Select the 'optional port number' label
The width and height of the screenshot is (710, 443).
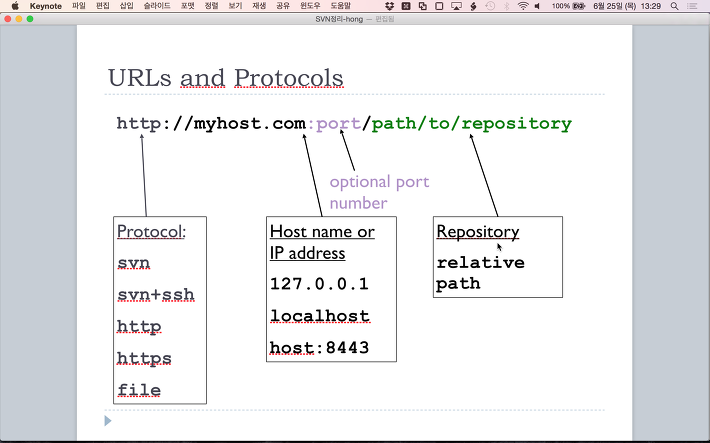[x=379, y=192]
